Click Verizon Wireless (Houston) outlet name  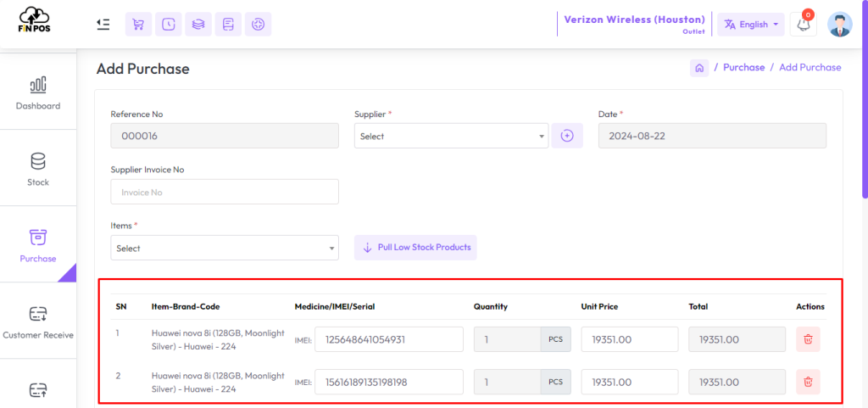(634, 20)
